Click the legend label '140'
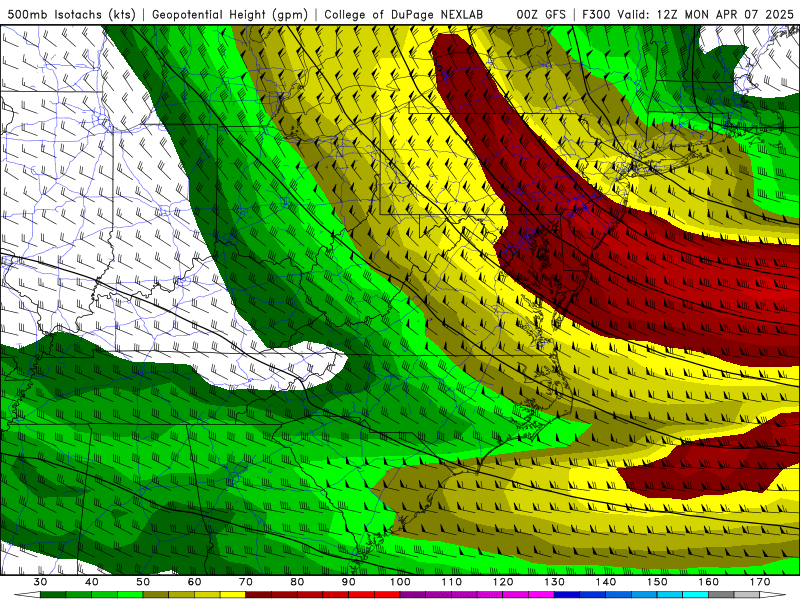This screenshot has width=800, height=600. [x=606, y=582]
